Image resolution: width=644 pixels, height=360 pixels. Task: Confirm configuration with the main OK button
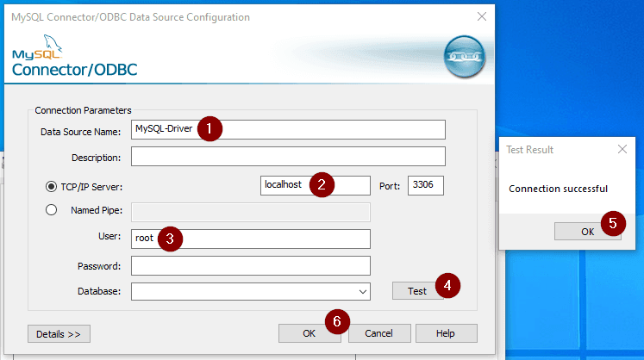309,333
